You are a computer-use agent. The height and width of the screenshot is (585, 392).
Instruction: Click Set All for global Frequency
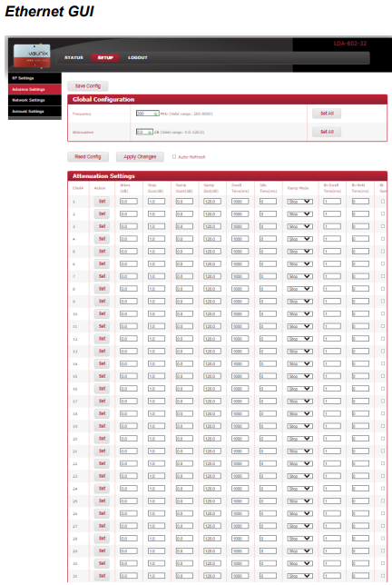click(x=327, y=114)
